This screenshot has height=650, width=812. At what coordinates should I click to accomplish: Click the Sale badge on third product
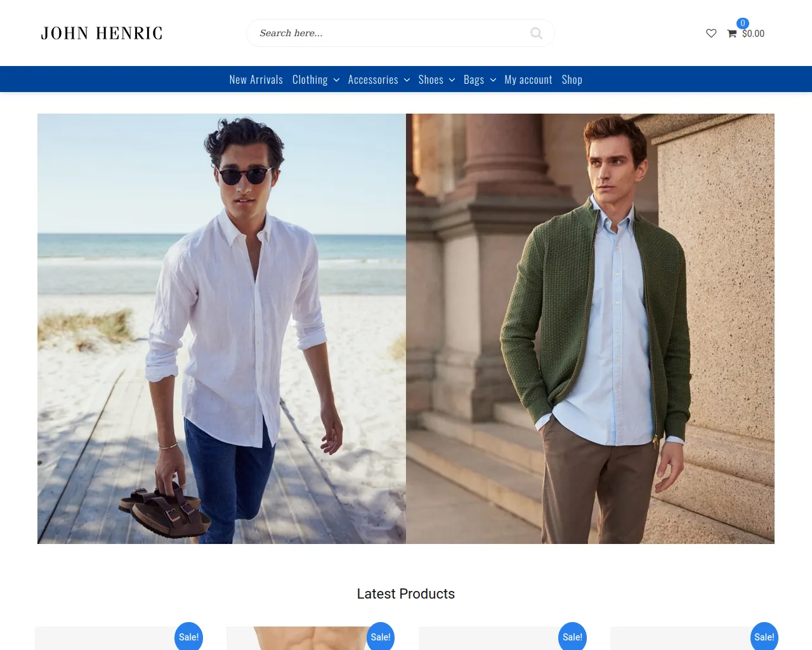572,637
